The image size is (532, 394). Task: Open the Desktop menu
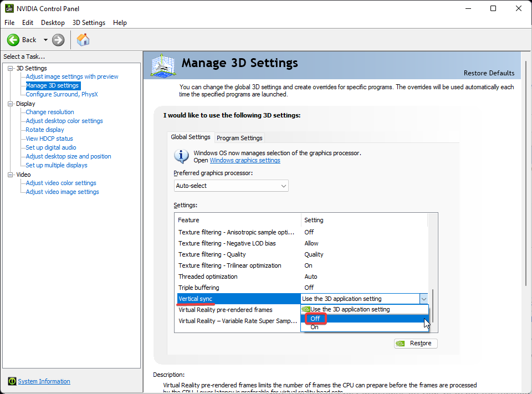point(53,23)
